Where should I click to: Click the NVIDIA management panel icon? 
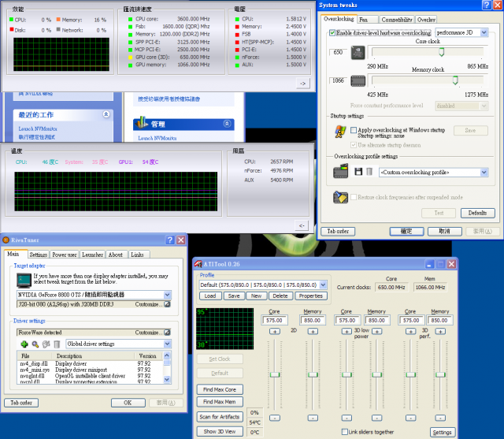tap(142, 122)
